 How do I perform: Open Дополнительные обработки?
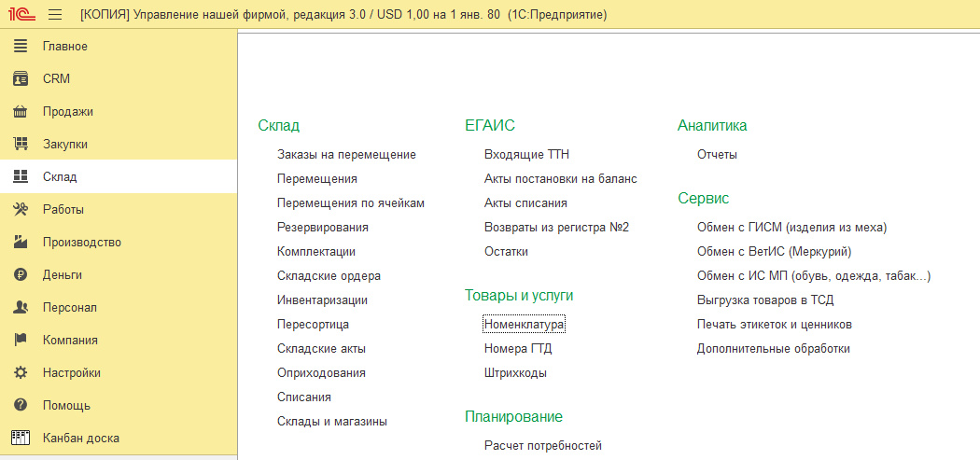773,349
